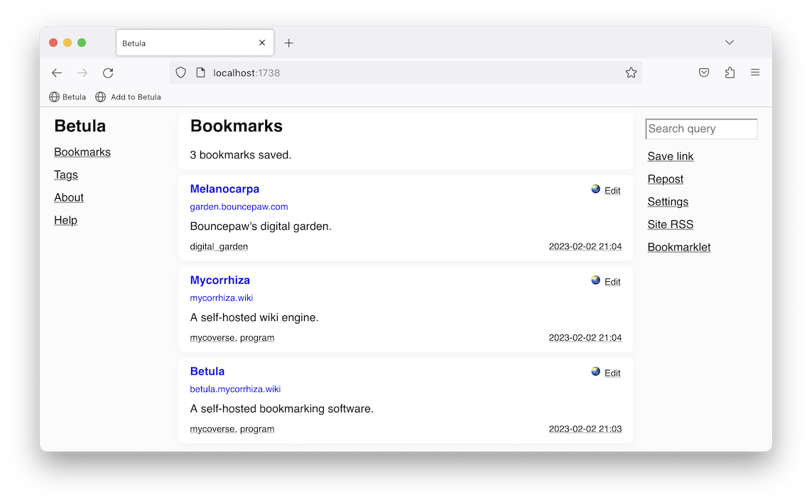The width and height of the screenshot is (812, 504).
Task: Edit the Betula bookmark entry
Action: click(x=612, y=373)
